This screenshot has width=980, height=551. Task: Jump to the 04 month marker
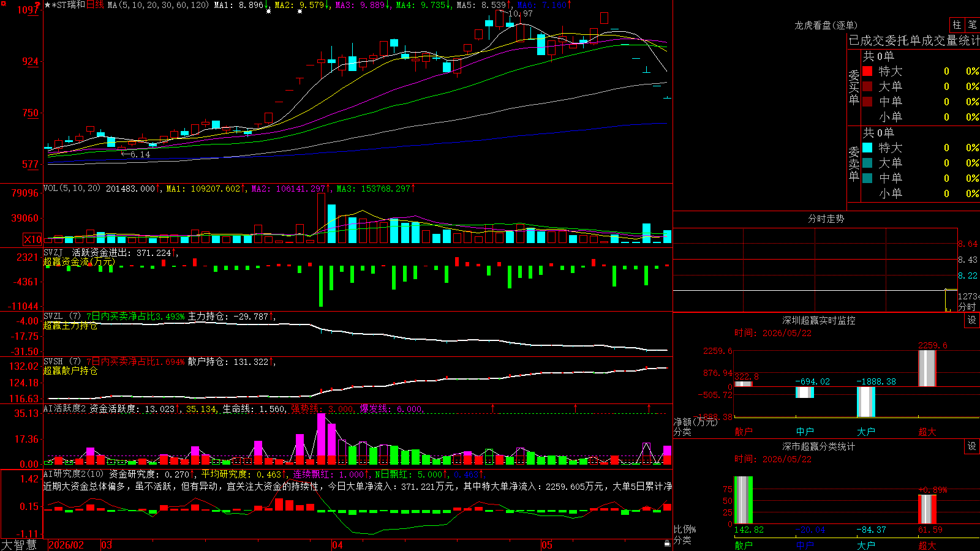(x=337, y=545)
